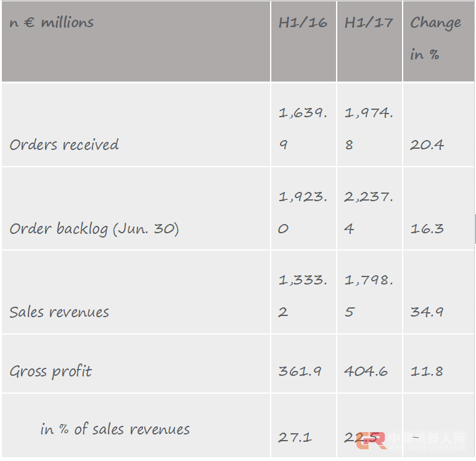Select the 27.1 percentage cell
The width and height of the screenshot is (476, 461).
point(295,438)
